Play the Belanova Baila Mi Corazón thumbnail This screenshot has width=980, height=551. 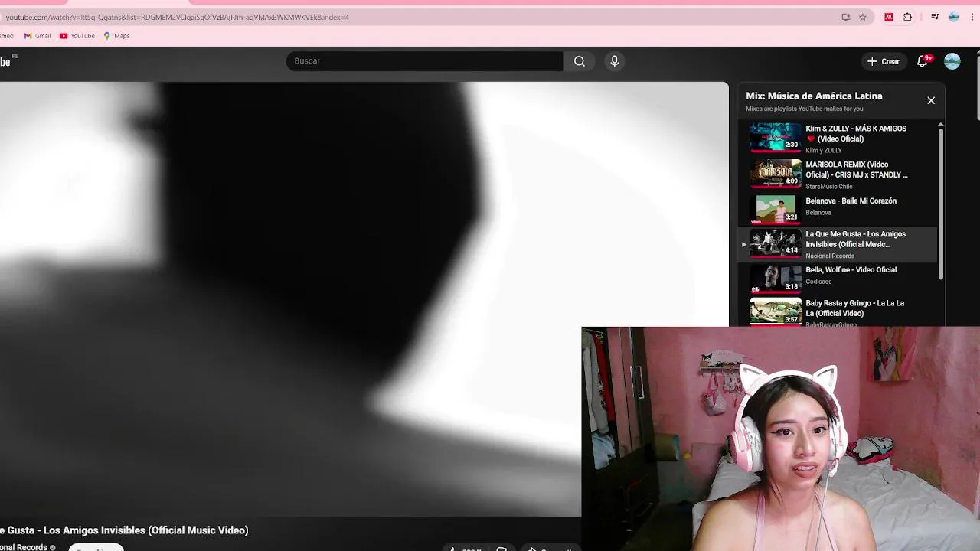(776, 208)
